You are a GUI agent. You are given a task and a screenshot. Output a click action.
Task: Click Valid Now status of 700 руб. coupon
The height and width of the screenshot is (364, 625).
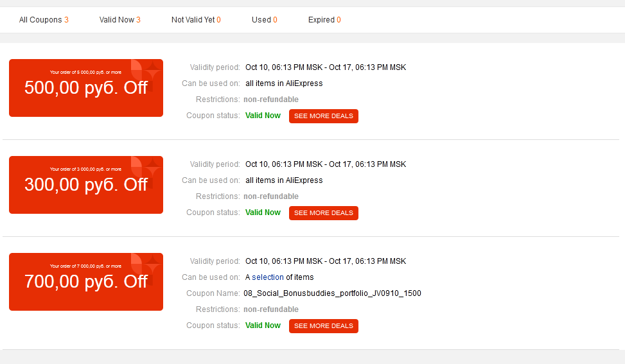click(x=263, y=325)
